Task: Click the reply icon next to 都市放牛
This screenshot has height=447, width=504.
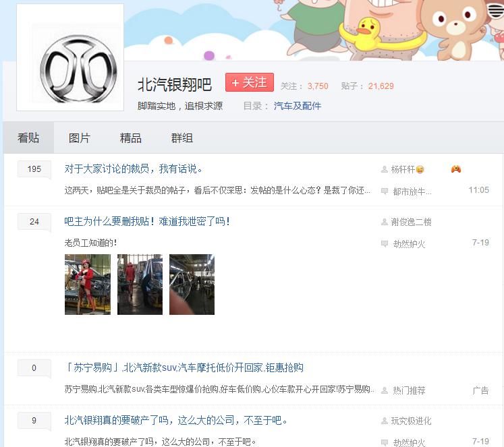Action: (385, 191)
